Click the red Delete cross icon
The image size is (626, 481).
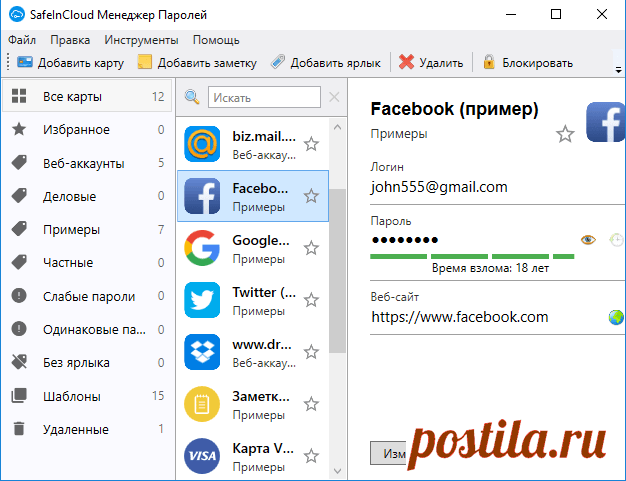tap(406, 62)
